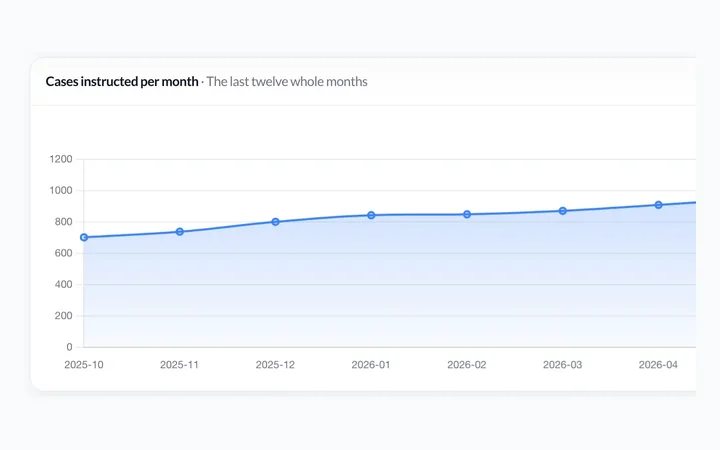The width and height of the screenshot is (720, 450).
Task: Click the 2025-11 data point on chart
Action: point(180,232)
